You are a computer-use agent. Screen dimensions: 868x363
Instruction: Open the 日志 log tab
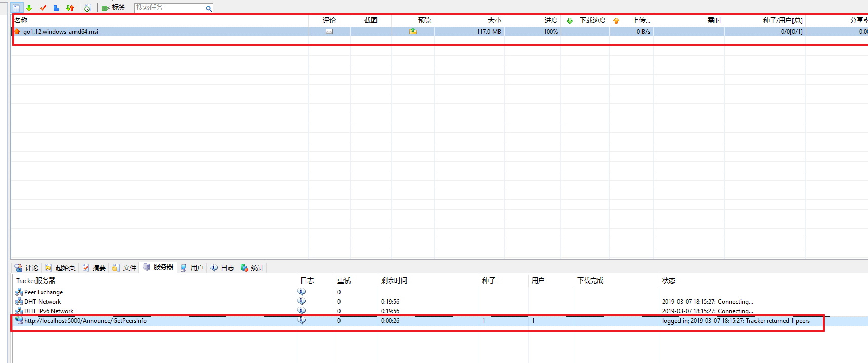tap(222, 268)
